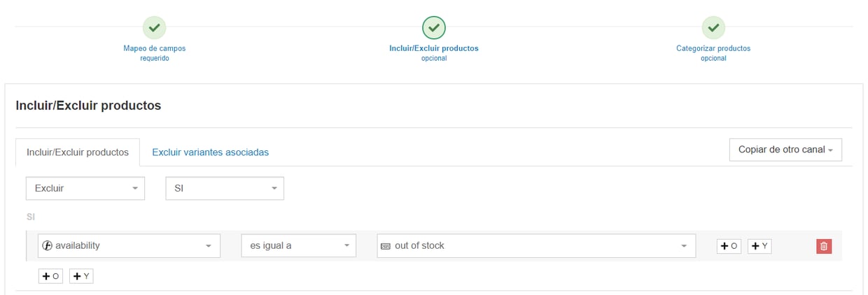Expand the 'out of stock' value dropdown
The height and width of the screenshot is (295, 868).
click(536, 245)
